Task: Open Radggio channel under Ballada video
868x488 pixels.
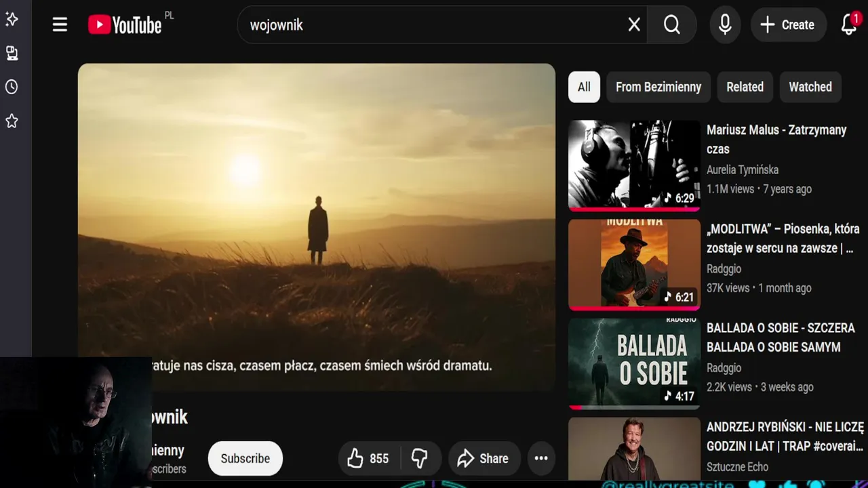Action: (724, 367)
